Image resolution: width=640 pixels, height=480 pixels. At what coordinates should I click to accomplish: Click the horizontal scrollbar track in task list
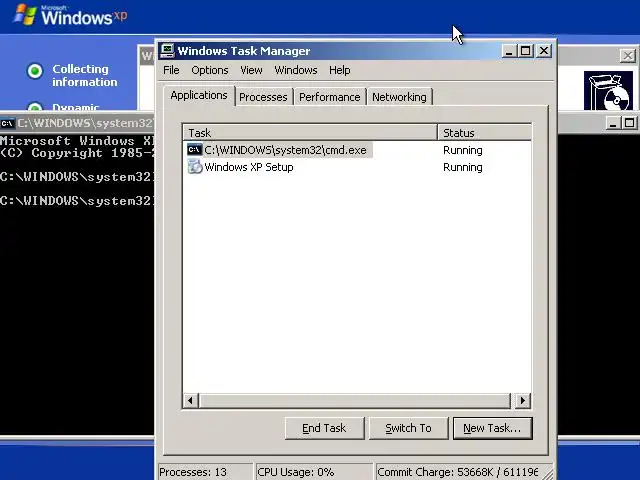tap(355, 400)
